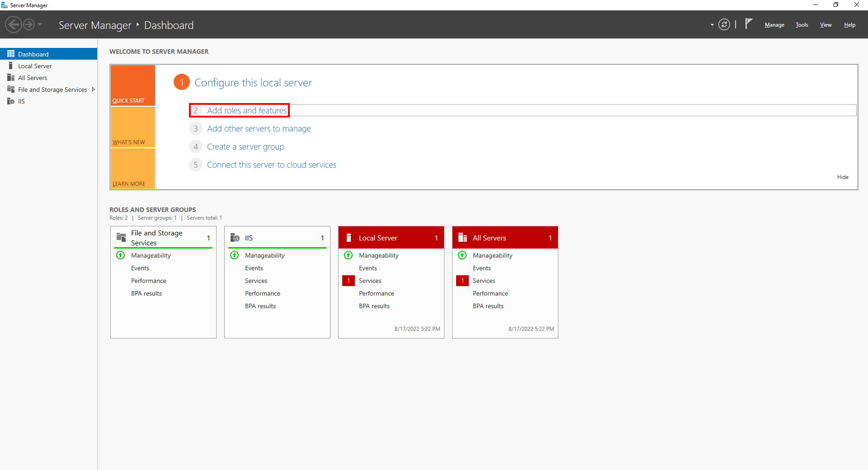
Task: Open File and Storage Services tile header
Action: (x=163, y=238)
